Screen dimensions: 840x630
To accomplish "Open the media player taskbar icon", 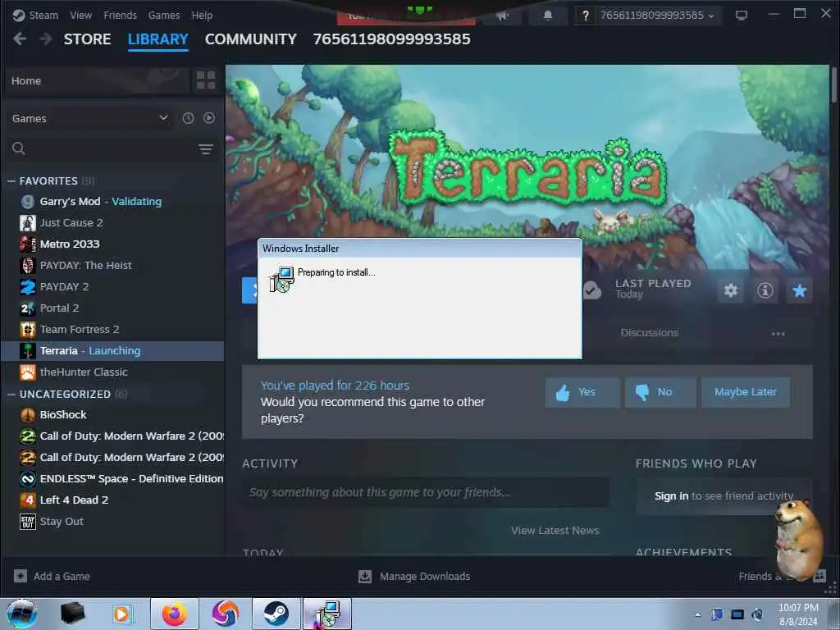I will 123,614.
